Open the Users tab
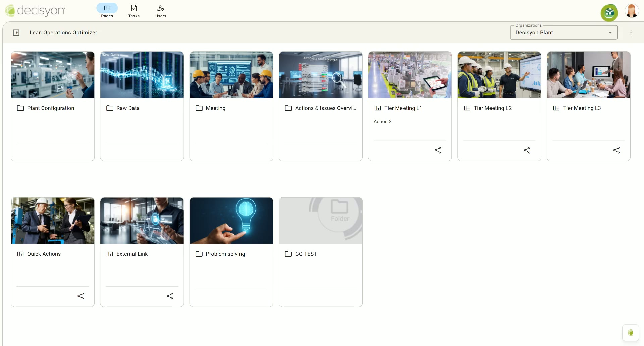The height and width of the screenshot is (346, 644). coord(161,11)
